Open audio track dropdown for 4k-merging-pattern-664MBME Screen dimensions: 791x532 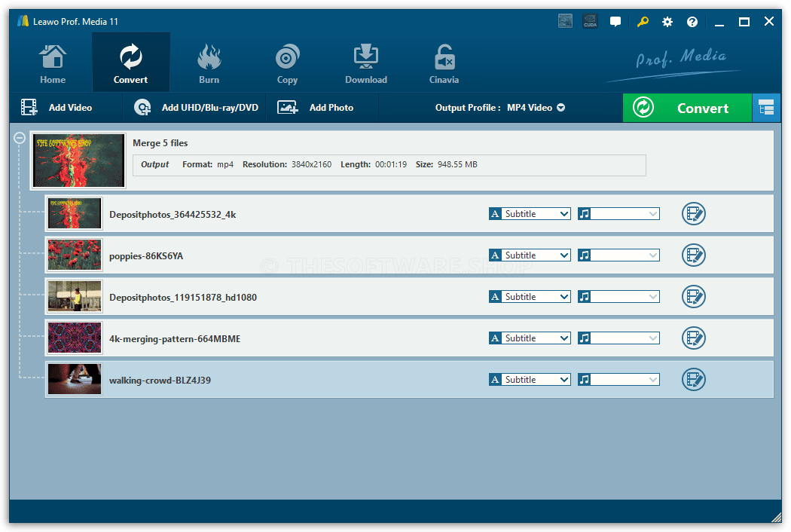click(618, 338)
